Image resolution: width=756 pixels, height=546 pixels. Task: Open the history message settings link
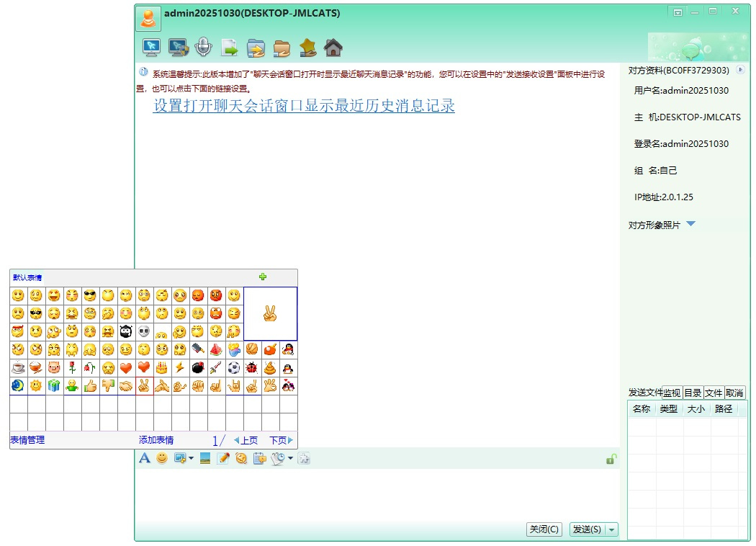[302, 106]
